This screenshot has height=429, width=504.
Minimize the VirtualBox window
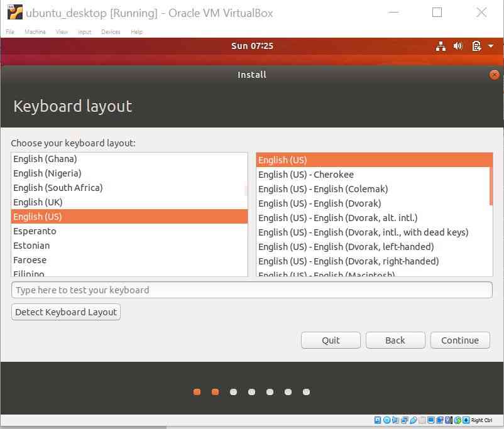coord(393,13)
